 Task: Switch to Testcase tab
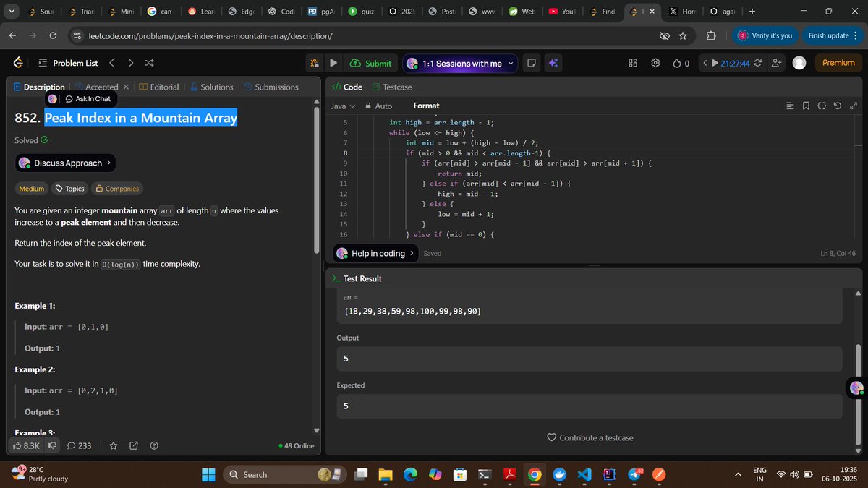(x=391, y=87)
